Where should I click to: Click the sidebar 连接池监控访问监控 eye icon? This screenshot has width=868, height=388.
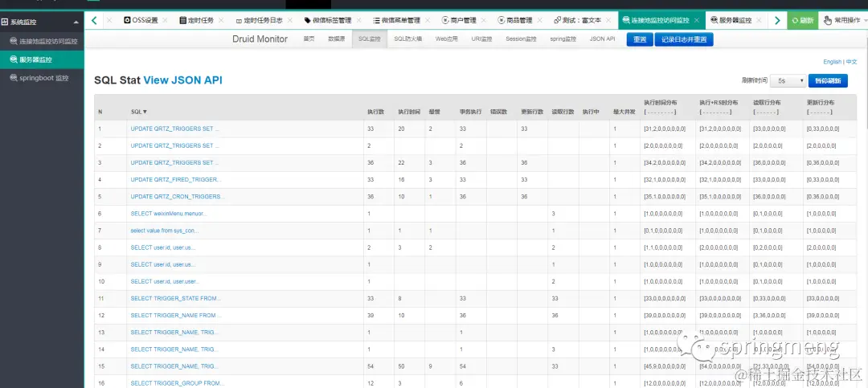click(14, 42)
